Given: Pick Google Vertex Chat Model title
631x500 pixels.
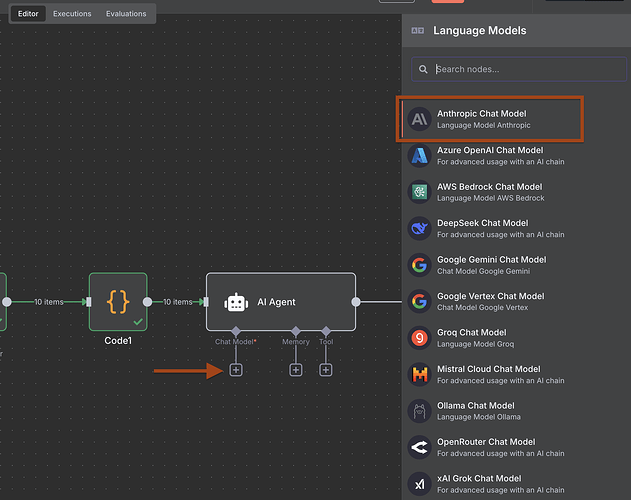Looking at the screenshot, I should click(x=491, y=296).
